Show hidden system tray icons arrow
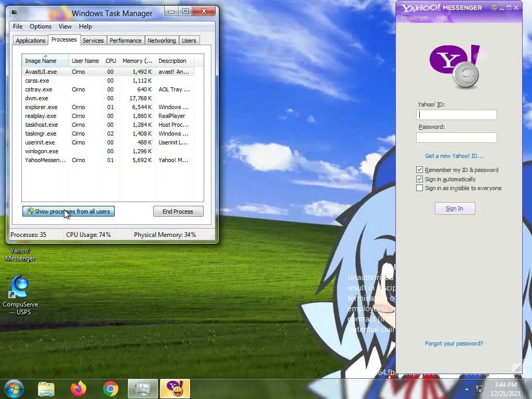Image resolution: width=532 pixels, height=399 pixels. 467,389
